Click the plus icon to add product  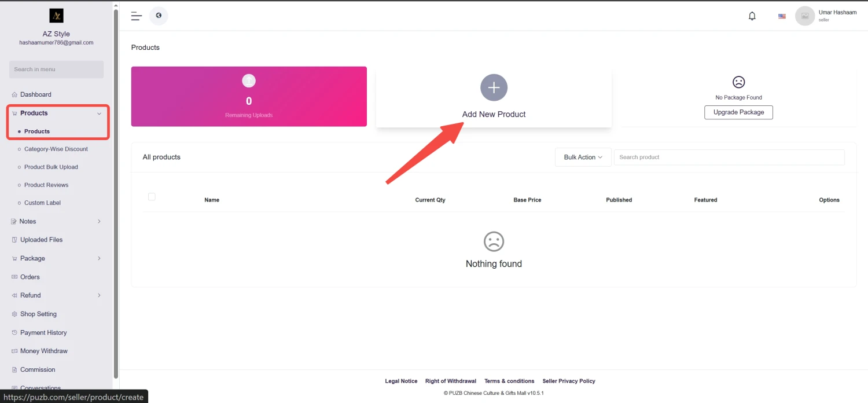coord(494,88)
